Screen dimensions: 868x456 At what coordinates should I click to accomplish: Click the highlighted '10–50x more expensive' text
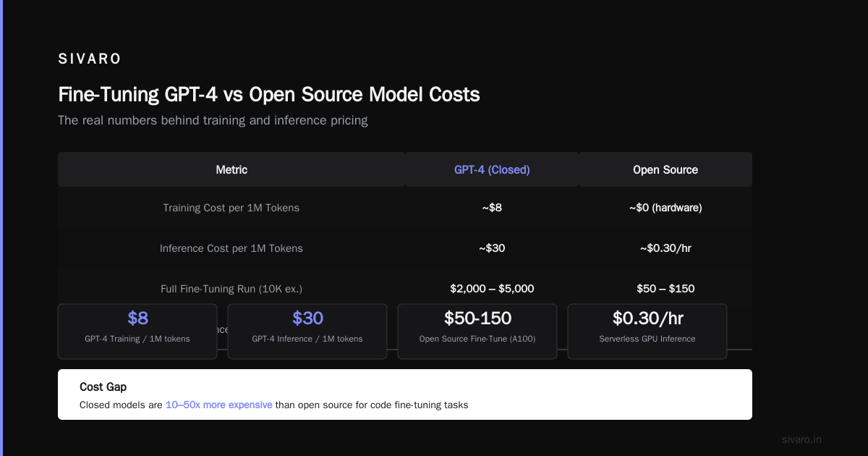coord(218,405)
